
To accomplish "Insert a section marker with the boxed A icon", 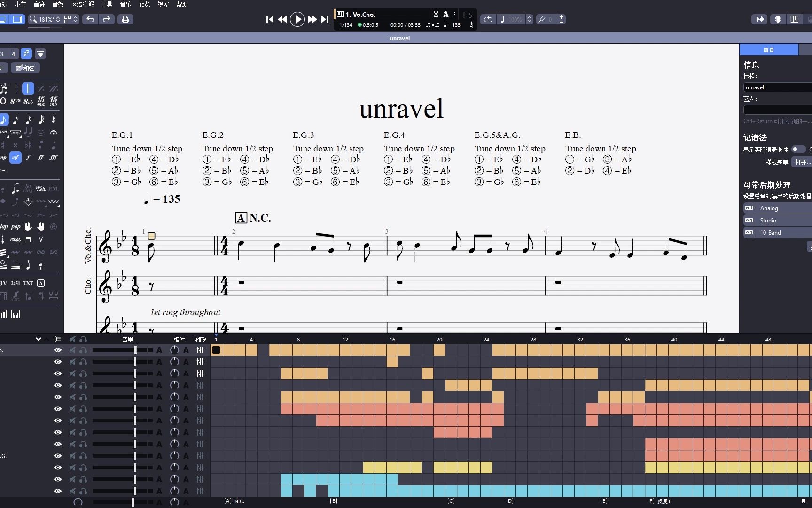I will pyautogui.click(x=41, y=283).
